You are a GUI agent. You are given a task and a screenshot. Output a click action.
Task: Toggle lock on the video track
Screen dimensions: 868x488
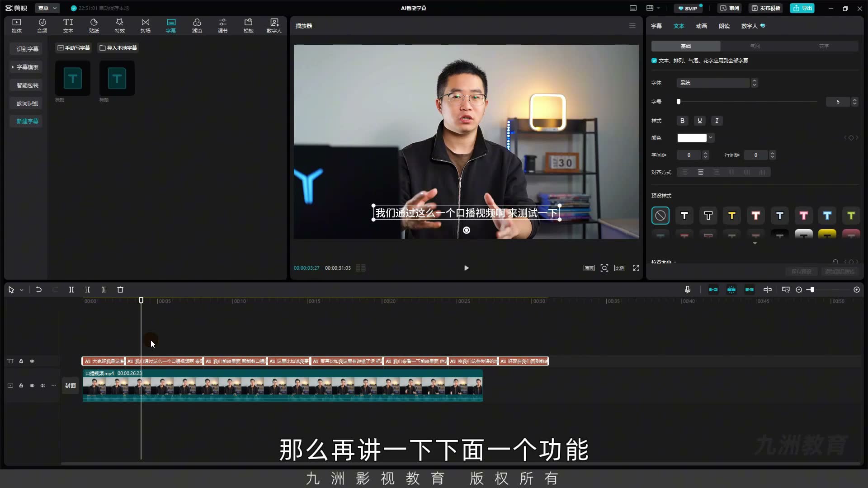21,385
